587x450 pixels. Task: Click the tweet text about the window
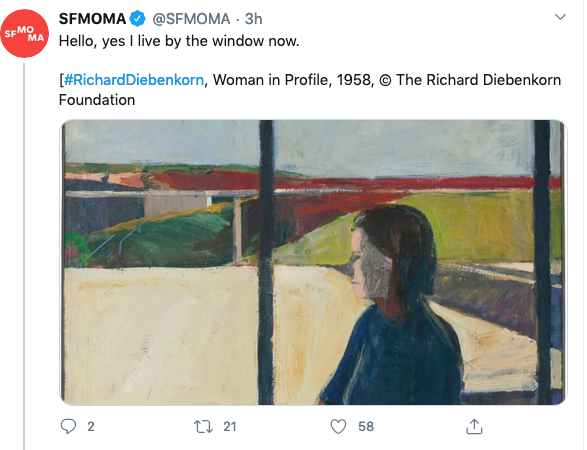tap(179, 41)
